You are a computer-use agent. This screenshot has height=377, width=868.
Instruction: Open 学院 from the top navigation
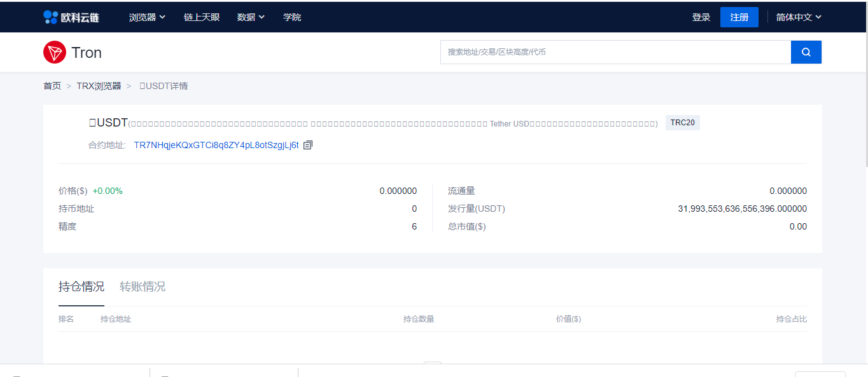(x=292, y=17)
